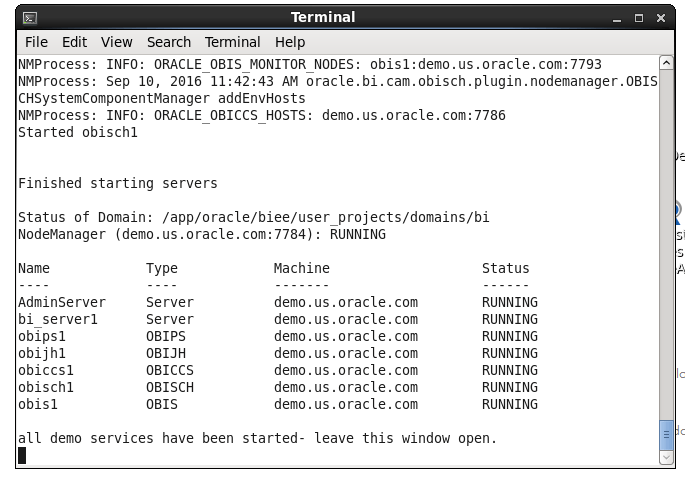Click the vertical scrollbar thumb
The width and height of the screenshot is (685, 479).
tap(666, 434)
